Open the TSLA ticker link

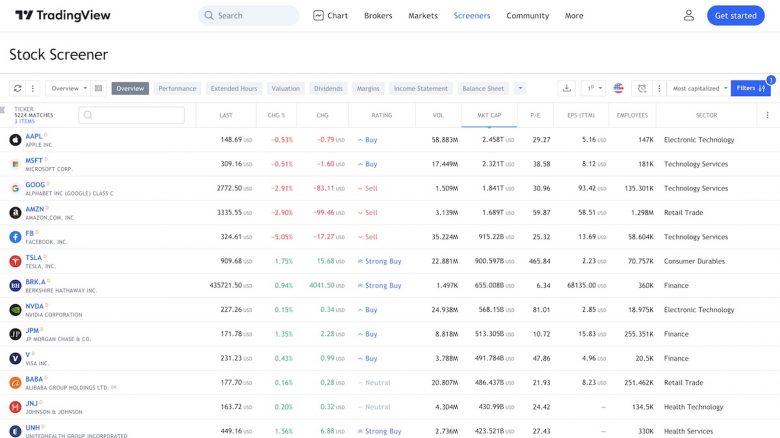point(33,257)
